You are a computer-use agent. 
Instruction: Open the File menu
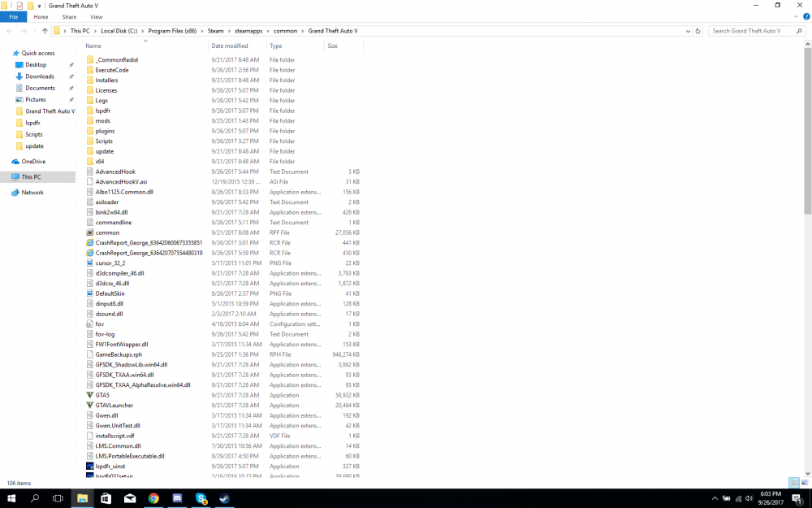14,16
